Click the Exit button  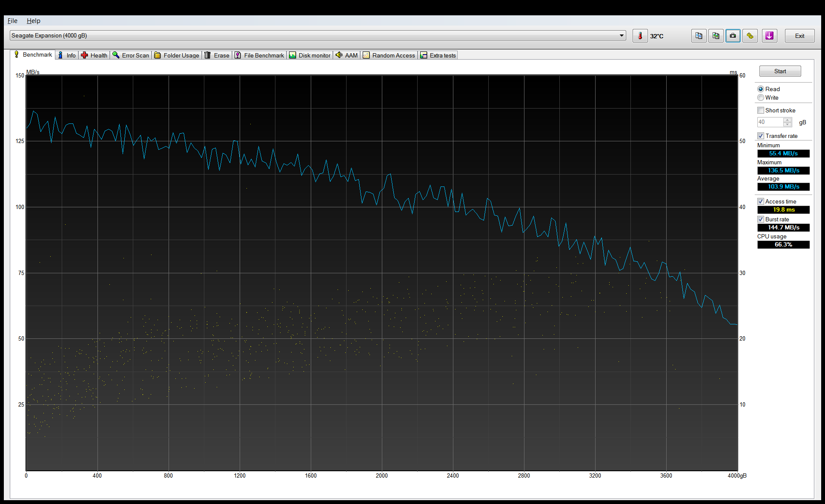pos(799,36)
